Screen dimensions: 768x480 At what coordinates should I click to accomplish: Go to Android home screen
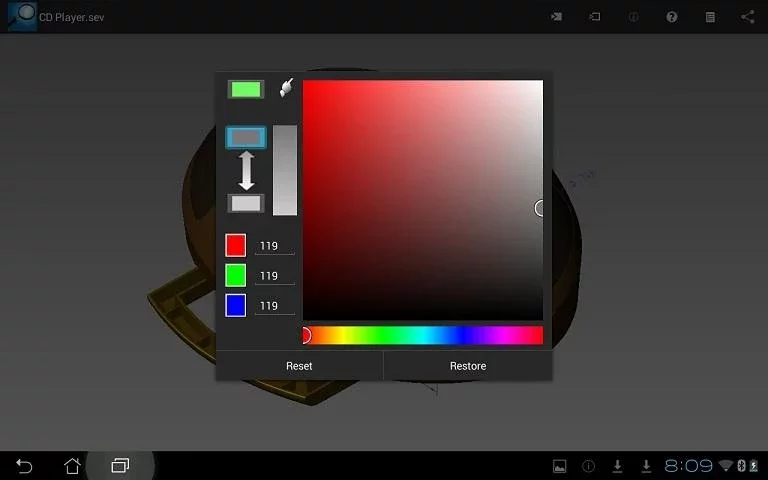pos(72,465)
